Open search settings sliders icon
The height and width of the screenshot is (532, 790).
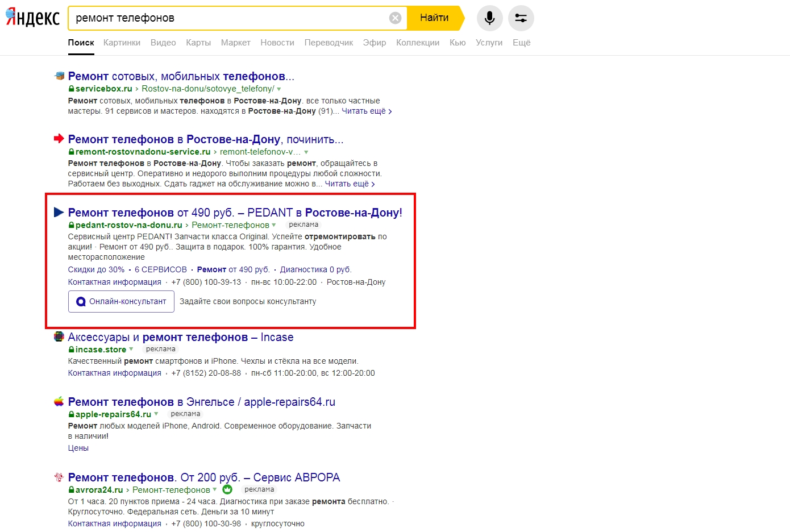[x=521, y=18]
